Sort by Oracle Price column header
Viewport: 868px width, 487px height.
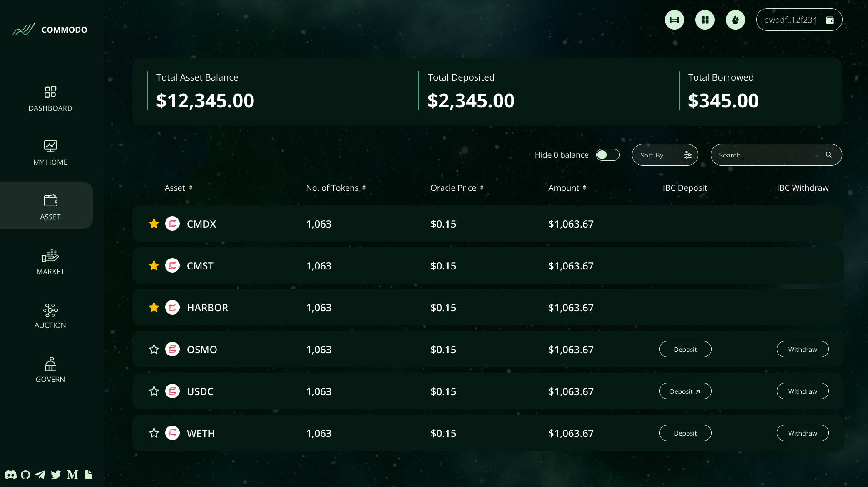click(457, 188)
